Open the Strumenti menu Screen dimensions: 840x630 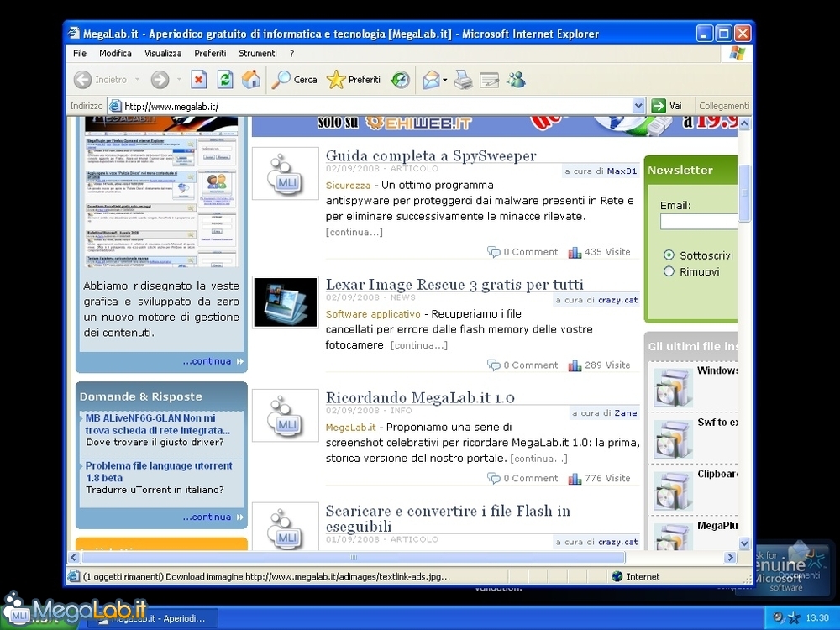click(x=257, y=53)
